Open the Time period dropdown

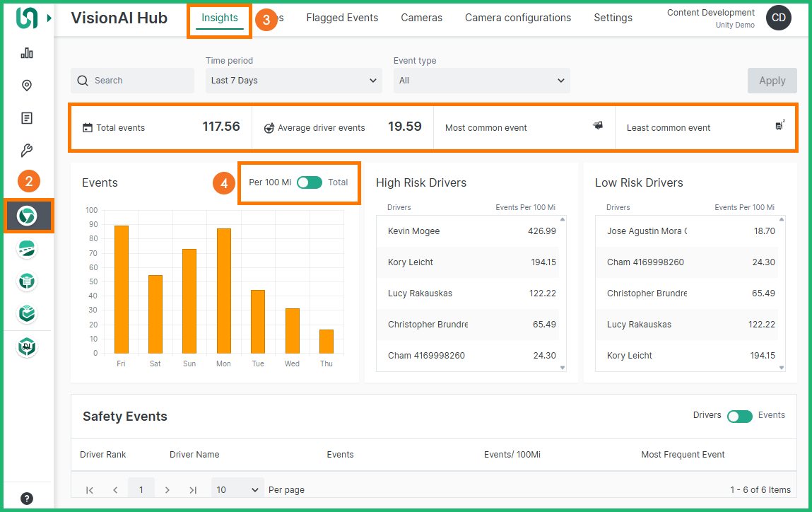point(293,80)
